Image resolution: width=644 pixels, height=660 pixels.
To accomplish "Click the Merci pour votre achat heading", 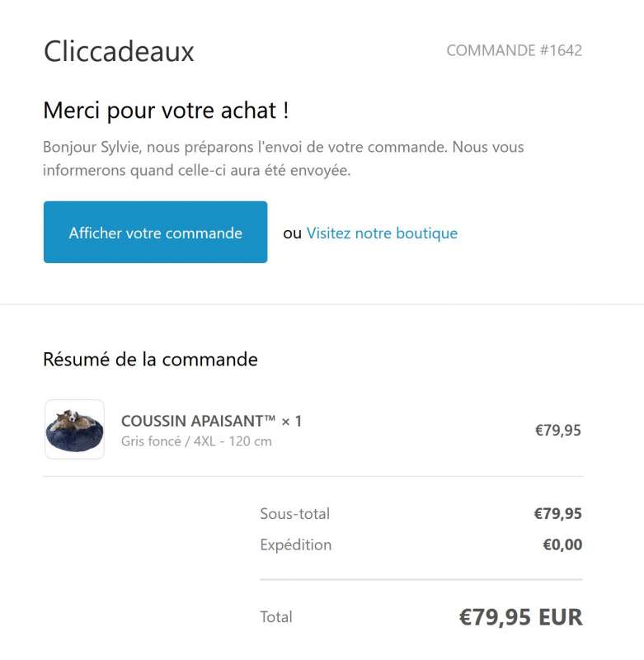I will [x=166, y=111].
